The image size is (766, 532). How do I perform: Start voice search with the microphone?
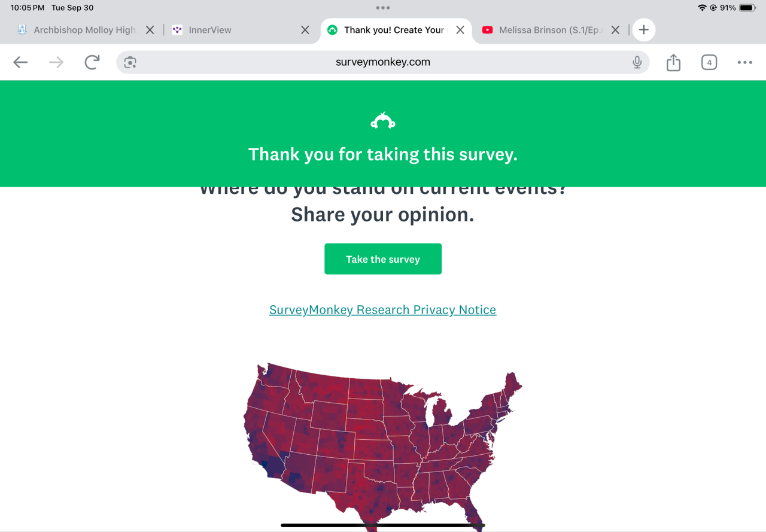click(637, 62)
